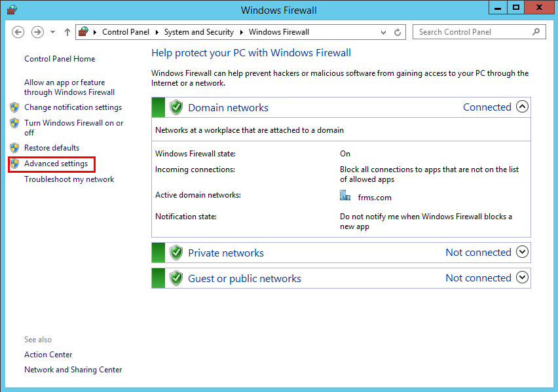Collapse the Domain networks section
558x392 pixels.
pyautogui.click(x=522, y=107)
